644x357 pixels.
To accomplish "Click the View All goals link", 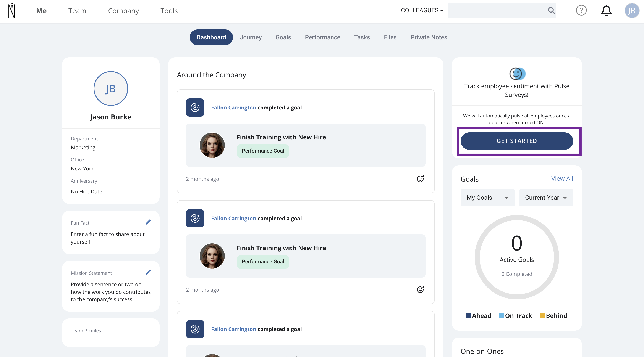I will click(562, 178).
